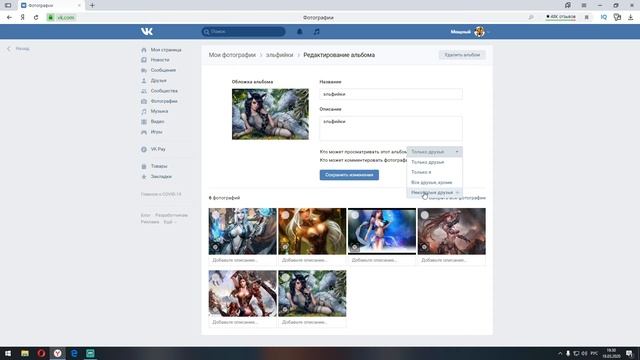The width and height of the screenshot is (640, 360).
Task: Click the Видео sidebar icon
Action: [x=144, y=122]
